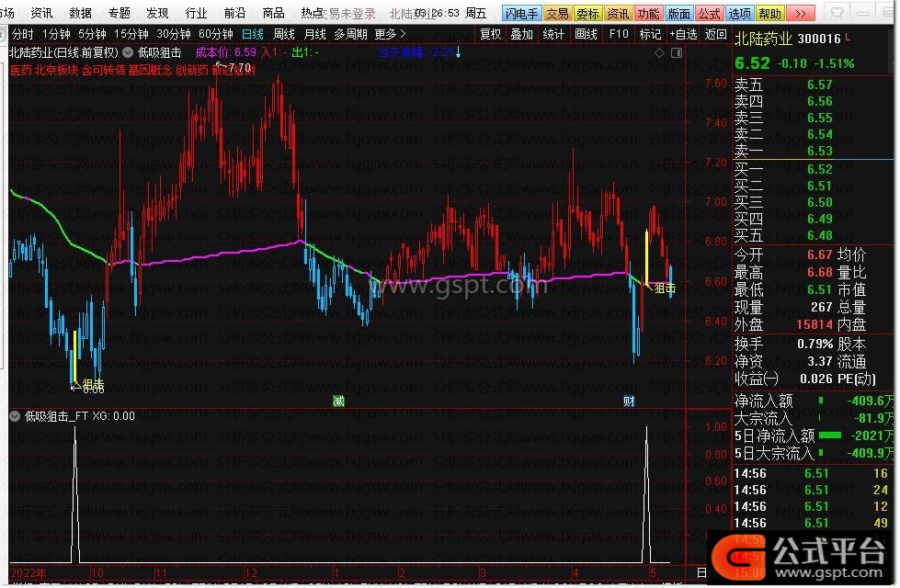Open the 商品 menu
Viewport: 900px width, 588px height.
[x=273, y=13]
